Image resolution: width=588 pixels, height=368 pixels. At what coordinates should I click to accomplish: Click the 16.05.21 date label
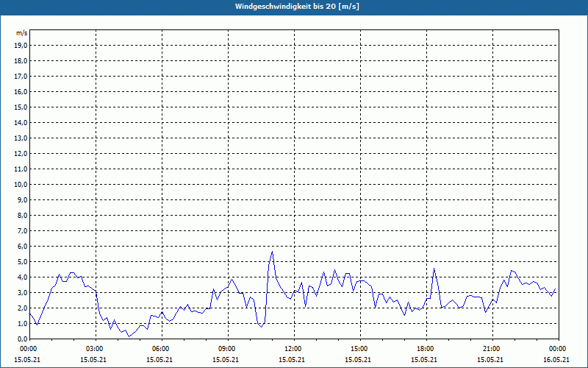point(556,360)
